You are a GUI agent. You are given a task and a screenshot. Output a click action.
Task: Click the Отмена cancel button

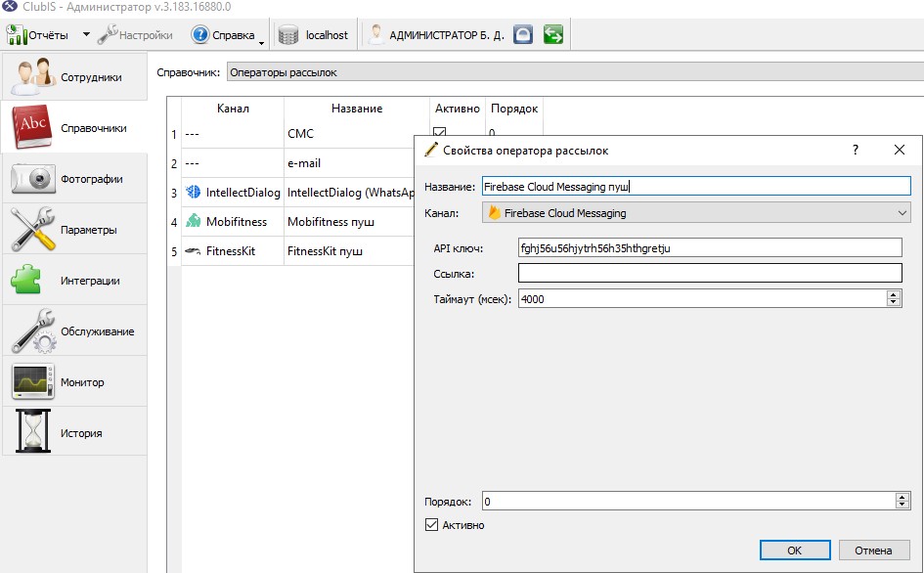(873, 550)
